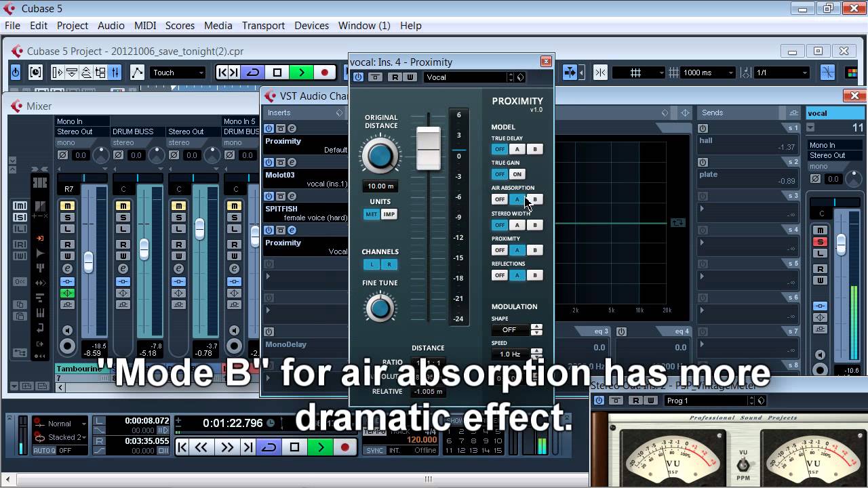Screen dimensions: 868x488
Task: Click the Fine Tune knob
Action: point(380,308)
